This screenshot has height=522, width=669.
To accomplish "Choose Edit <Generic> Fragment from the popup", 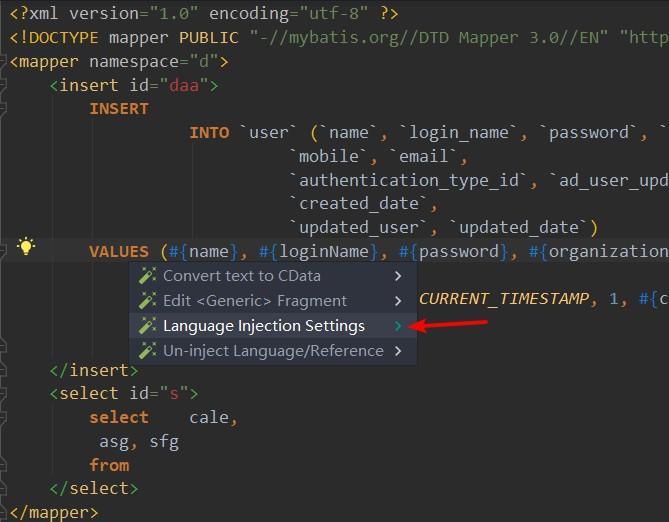I will coord(255,301).
